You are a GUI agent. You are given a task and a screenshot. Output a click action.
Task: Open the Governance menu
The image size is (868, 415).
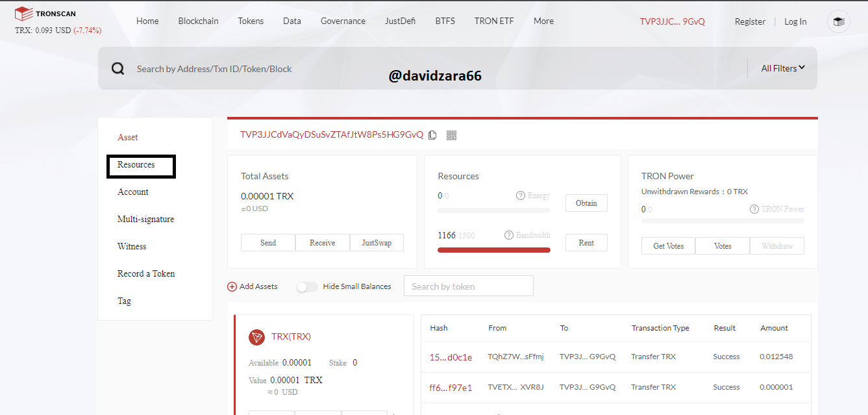[x=343, y=21]
